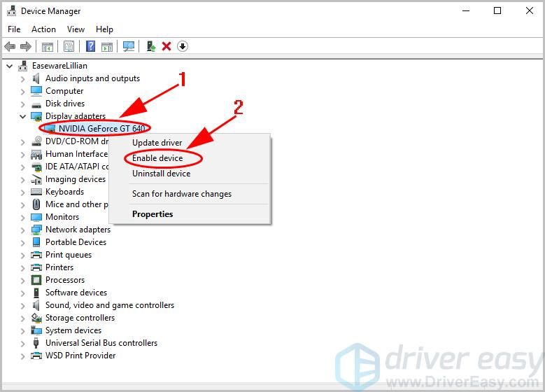The image size is (545, 392).
Task: Click the Scan for hardware changes monitor icon
Action: 128,47
